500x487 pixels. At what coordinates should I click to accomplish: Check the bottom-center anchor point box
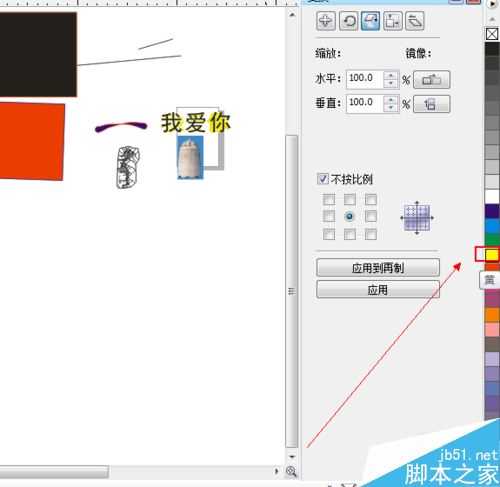(350, 234)
